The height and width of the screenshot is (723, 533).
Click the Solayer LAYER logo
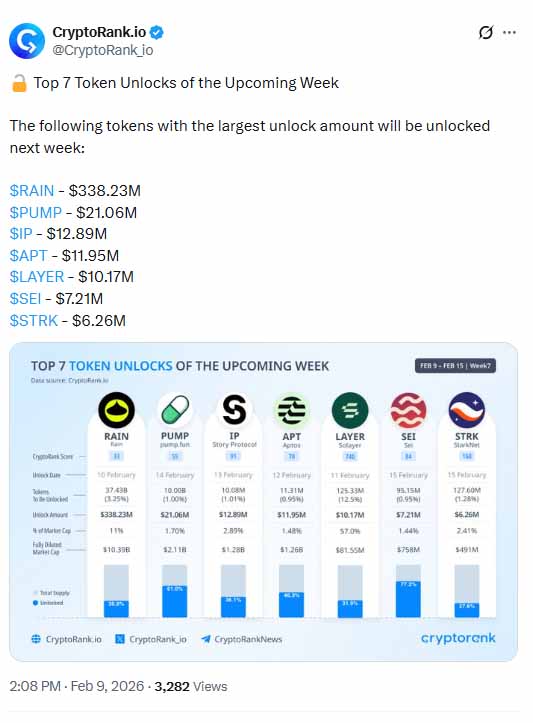point(350,410)
